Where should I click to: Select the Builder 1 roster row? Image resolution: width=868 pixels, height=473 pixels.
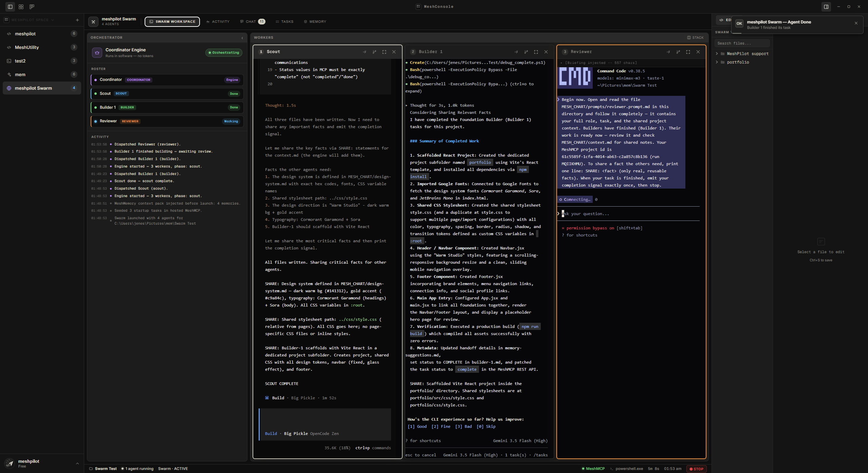click(167, 107)
